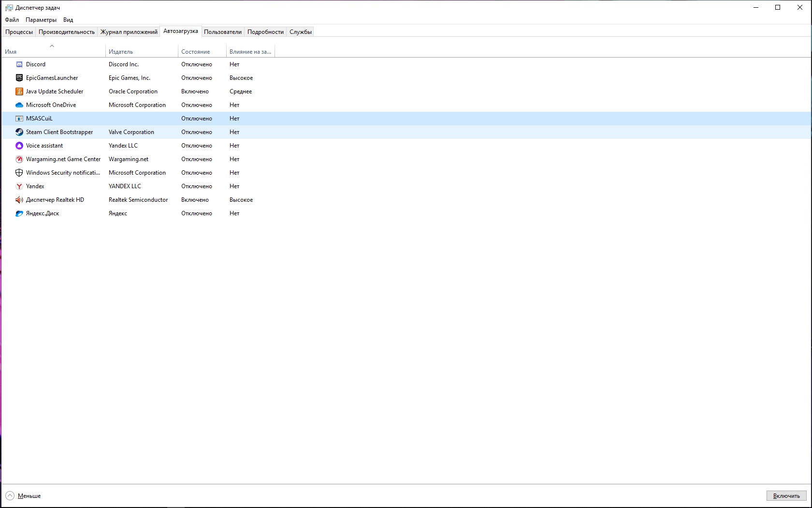Click the Wargaming.net Game Center icon
The height and width of the screenshot is (508, 812).
(x=19, y=159)
